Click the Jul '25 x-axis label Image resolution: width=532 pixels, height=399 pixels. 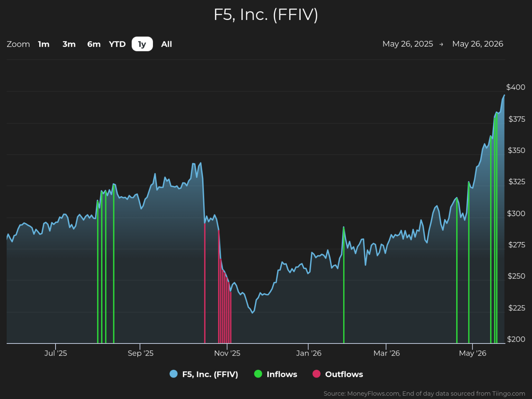pyautogui.click(x=56, y=353)
